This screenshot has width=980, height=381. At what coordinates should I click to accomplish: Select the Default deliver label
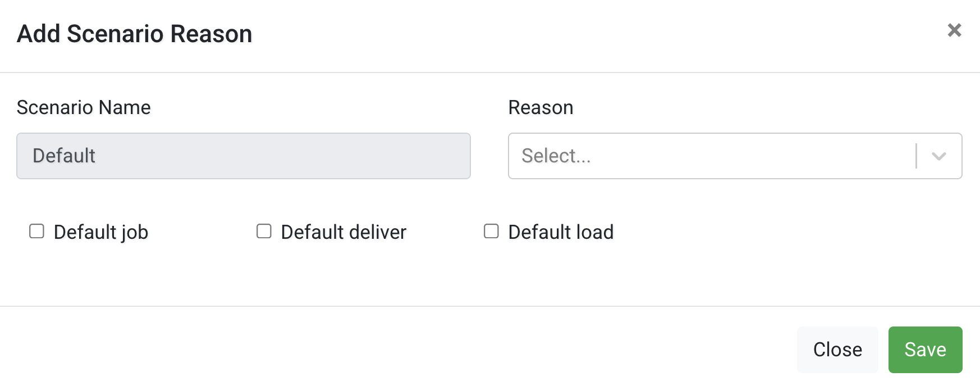coord(344,232)
